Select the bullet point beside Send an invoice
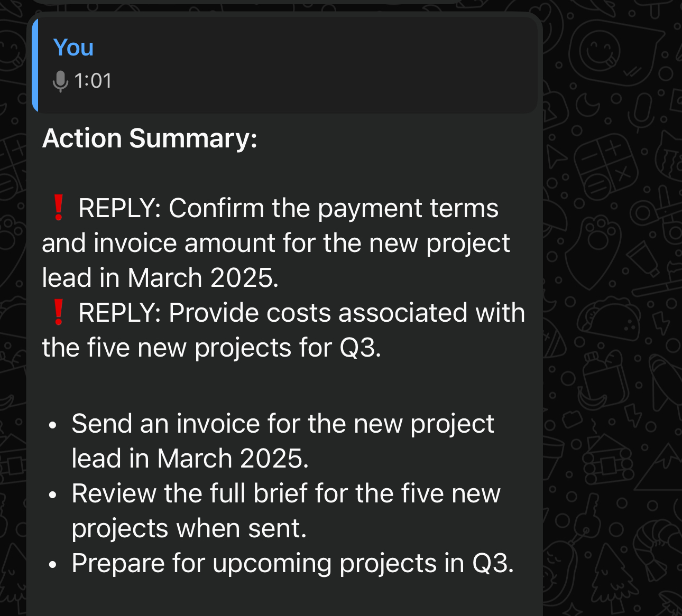The width and height of the screenshot is (682, 616). pos(52,424)
